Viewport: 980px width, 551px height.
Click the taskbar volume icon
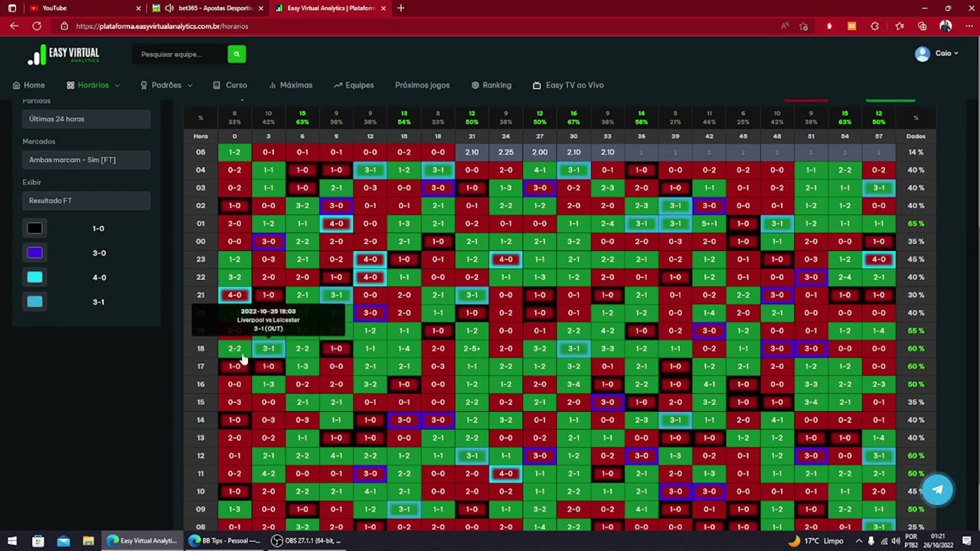(895, 541)
